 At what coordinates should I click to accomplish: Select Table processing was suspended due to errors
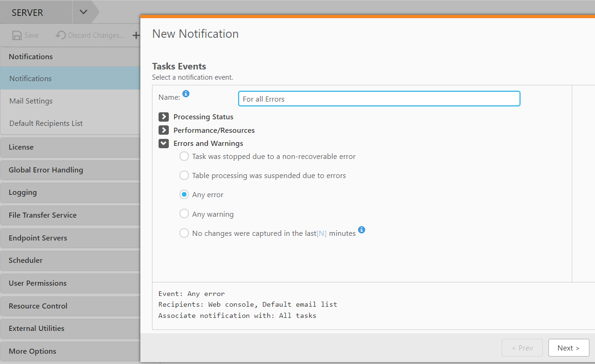[x=184, y=175]
